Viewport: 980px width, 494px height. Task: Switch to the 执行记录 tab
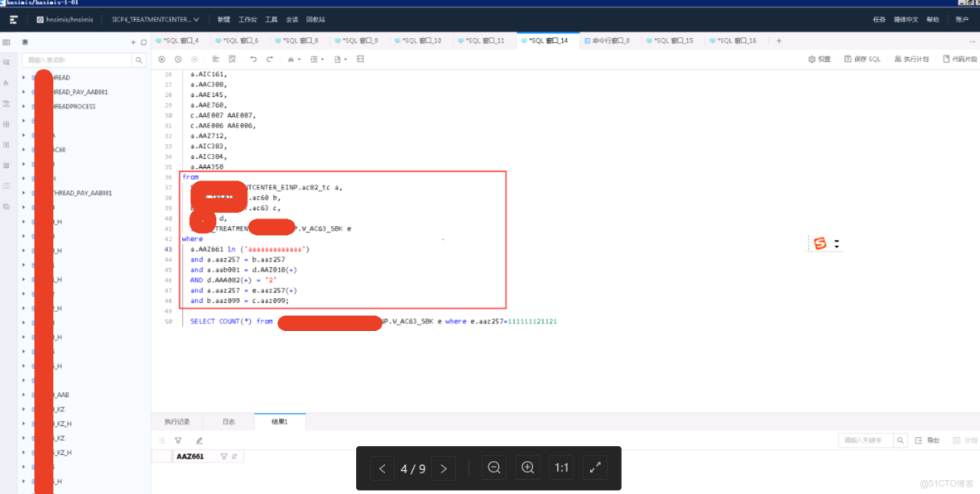(177, 421)
